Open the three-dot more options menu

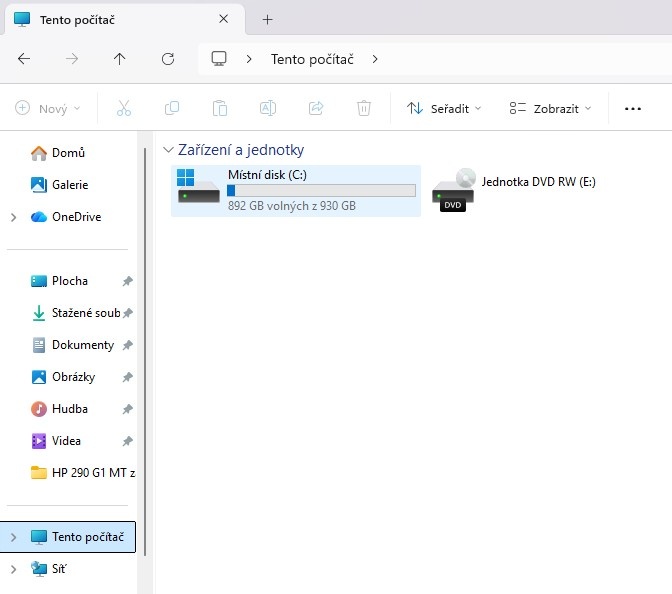coord(632,108)
